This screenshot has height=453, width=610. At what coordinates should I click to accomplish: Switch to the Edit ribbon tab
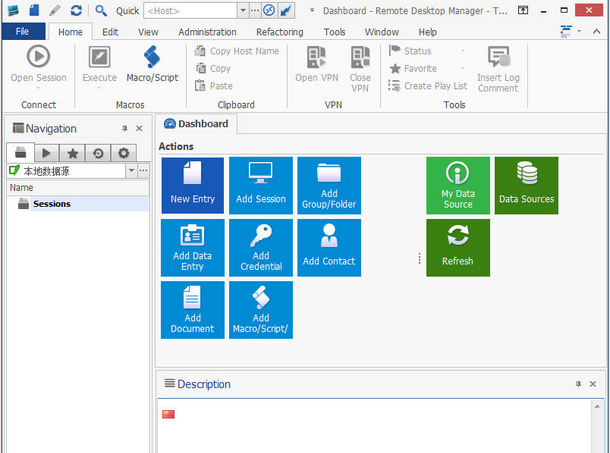(x=110, y=32)
